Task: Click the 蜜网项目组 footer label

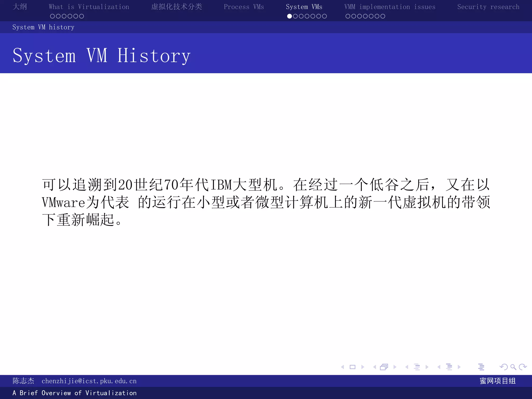Action: (498, 381)
